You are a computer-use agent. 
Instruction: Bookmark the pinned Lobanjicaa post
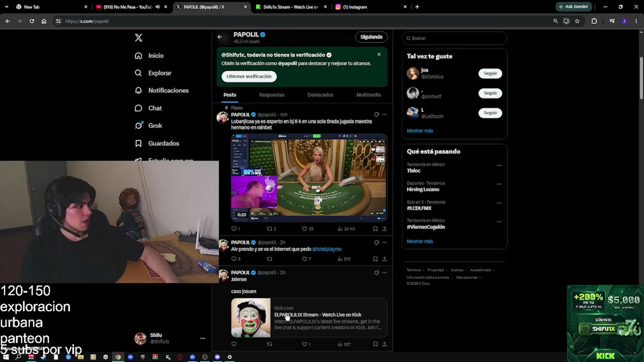(x=375, y=229)
